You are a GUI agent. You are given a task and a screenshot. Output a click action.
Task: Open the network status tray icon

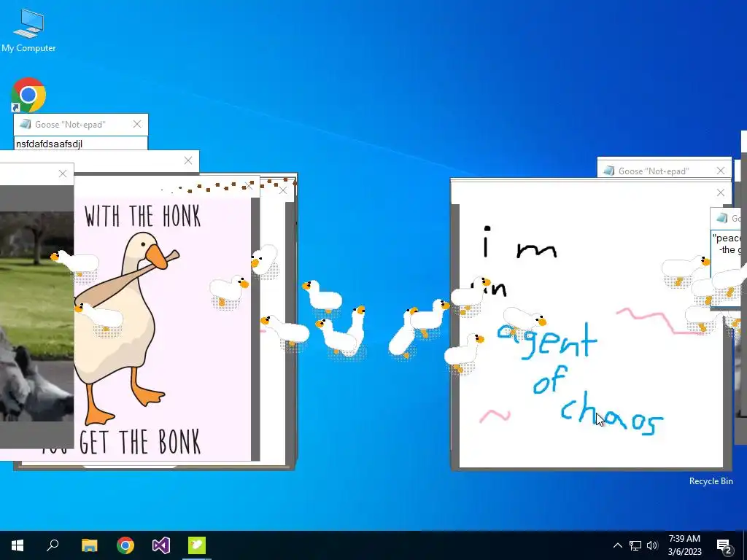pyautogui.click(x=635, y=545)
